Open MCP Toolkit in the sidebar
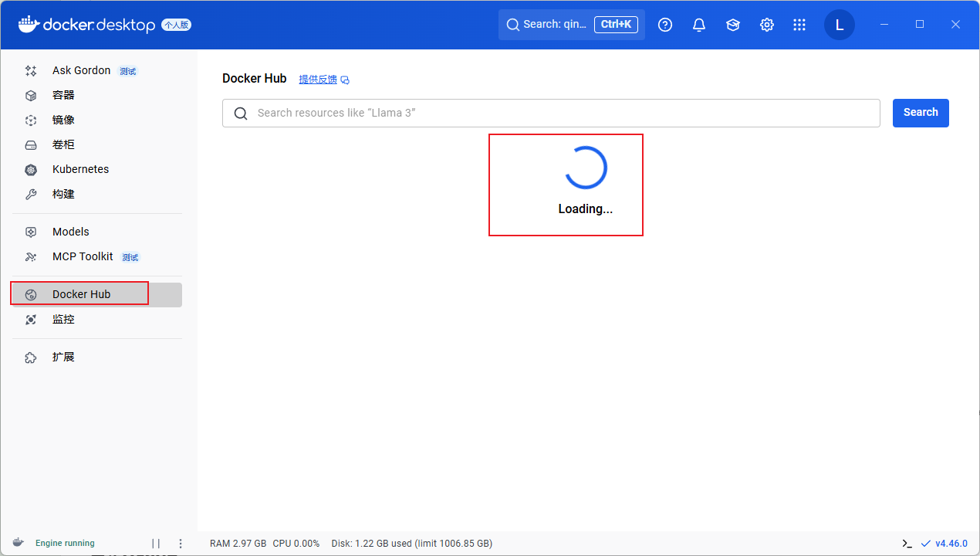Screen dimensions: 980x556 tap(83, 256)
